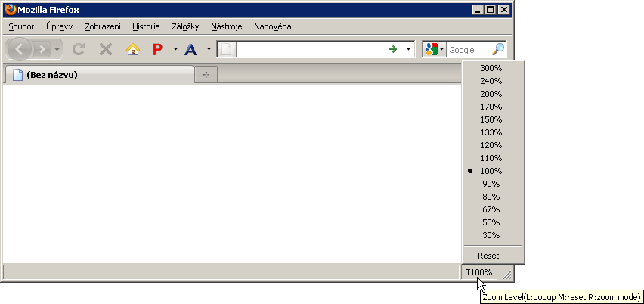Image resolution: width=644 pixels, height=304 pixels.
Task: Focus the URL address field
Action: 311,50
